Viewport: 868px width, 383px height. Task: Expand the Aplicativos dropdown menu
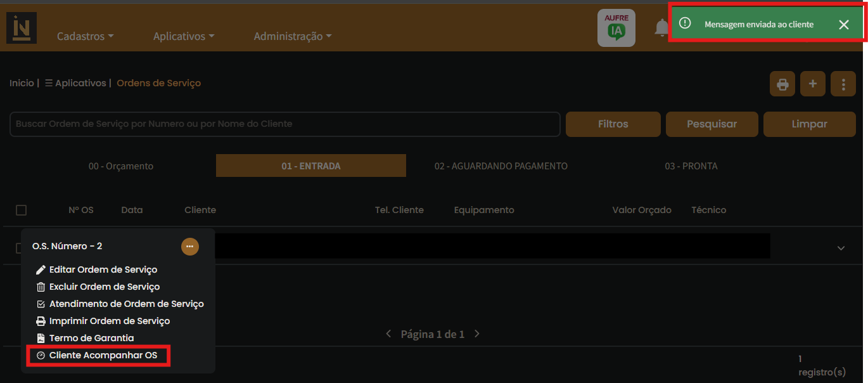pos(183,37)
